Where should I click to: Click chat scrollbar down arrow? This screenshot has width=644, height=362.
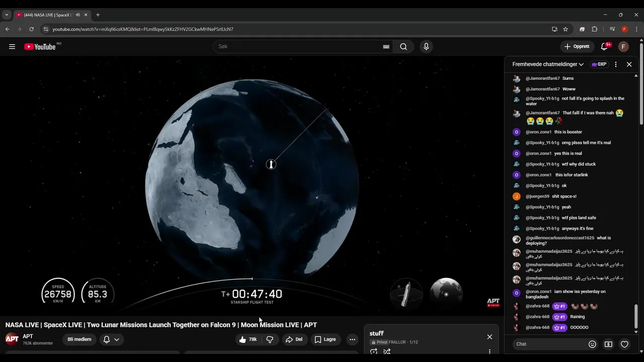pyautogui.click(x=636, y=332)
